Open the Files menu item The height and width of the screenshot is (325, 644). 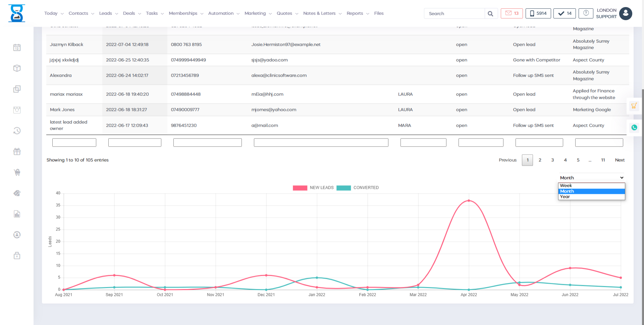click(x=379, y=13)
